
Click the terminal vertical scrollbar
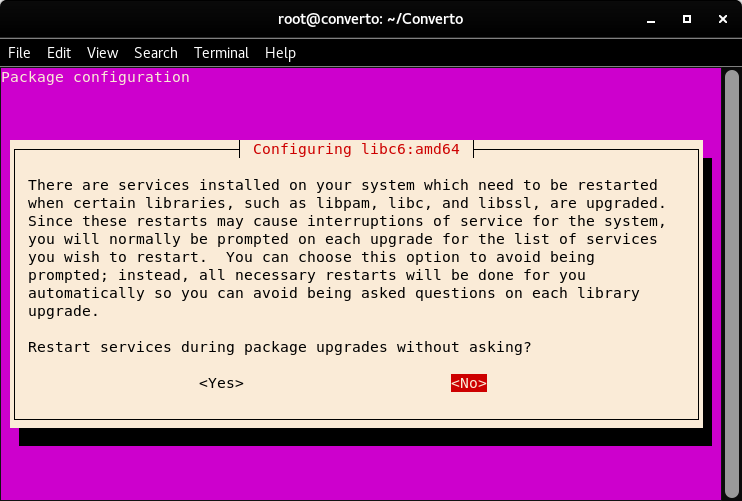pyautogui.click(x=732, y=283)
